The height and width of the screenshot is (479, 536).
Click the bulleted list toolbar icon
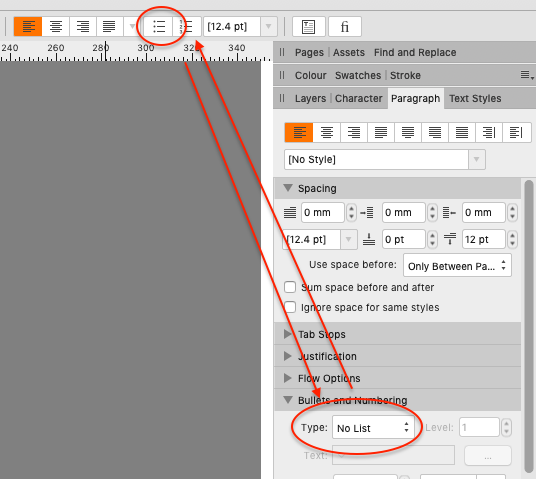coord(158,26)
